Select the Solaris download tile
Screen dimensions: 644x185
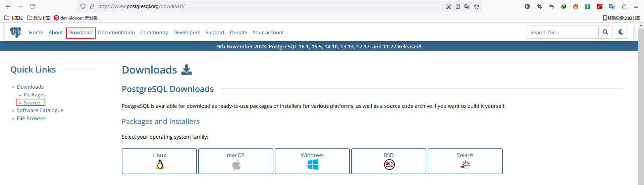pos(465,161)
